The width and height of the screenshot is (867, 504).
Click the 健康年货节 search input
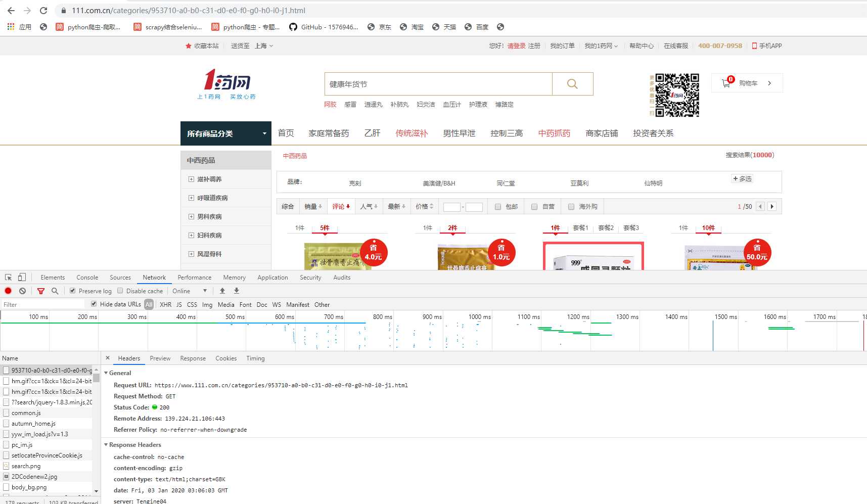pyautogui.click(x=438, y=84)
